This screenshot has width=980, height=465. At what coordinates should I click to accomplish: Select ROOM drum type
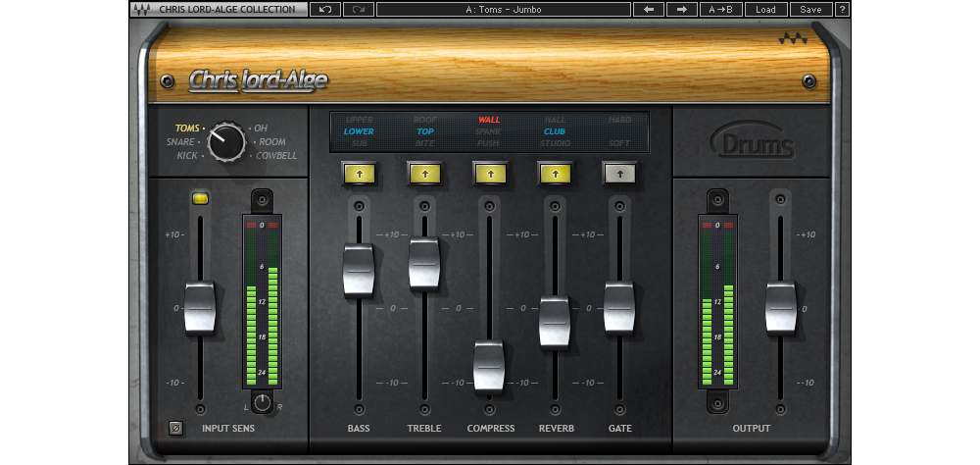click(272, 142)
